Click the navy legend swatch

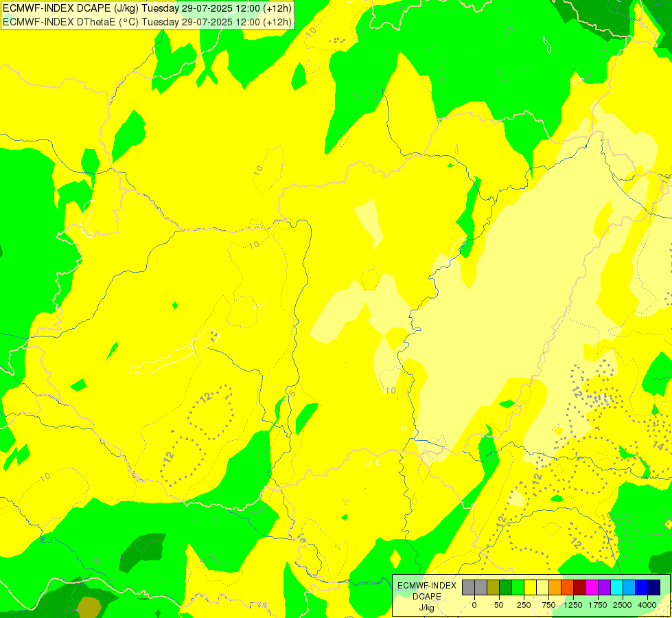(x=654, y=587)
